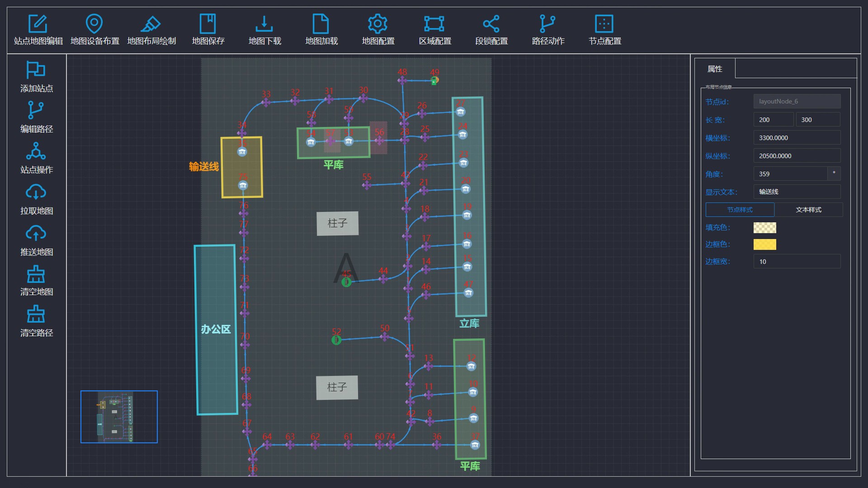This screenshot has width=868, height=488.
Task: Edit the width field showing 300
Action: tap(818, 120)
